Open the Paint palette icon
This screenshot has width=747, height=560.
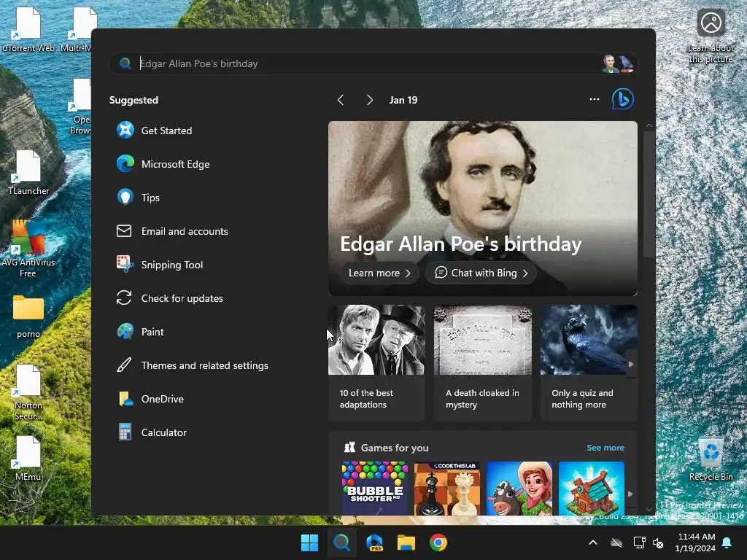tap(125, 332)
